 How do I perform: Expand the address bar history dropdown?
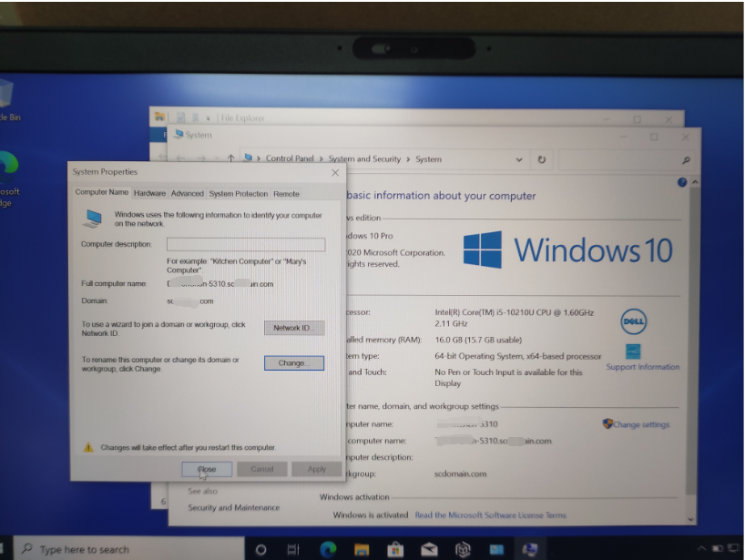coord(519,159)
